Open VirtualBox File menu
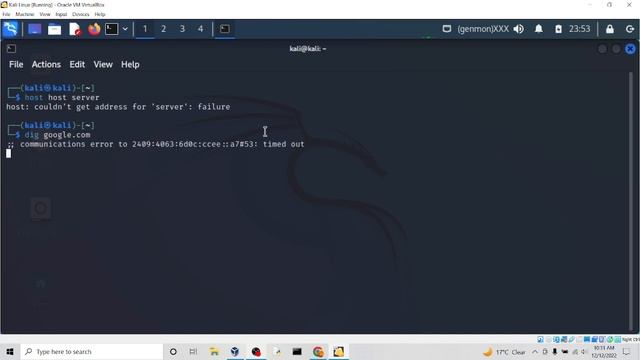This screenshot has width=640, height=360. [6, 14]
